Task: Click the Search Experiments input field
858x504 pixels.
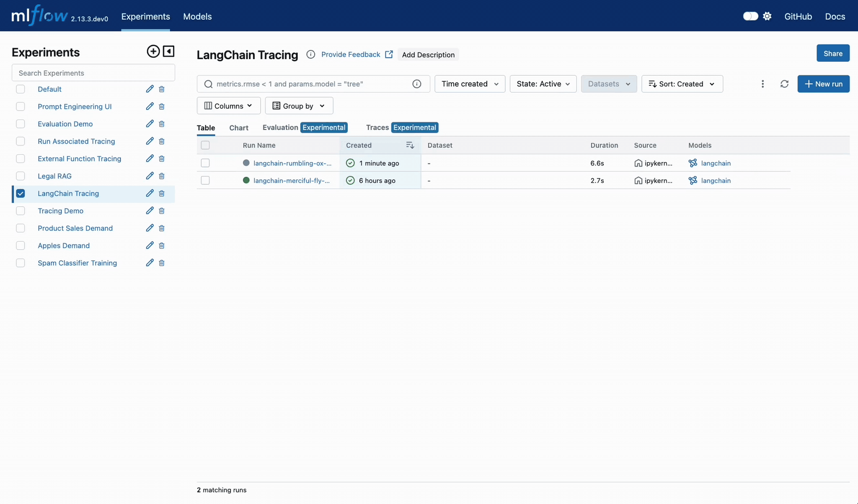Action: (x=93, y=72)
